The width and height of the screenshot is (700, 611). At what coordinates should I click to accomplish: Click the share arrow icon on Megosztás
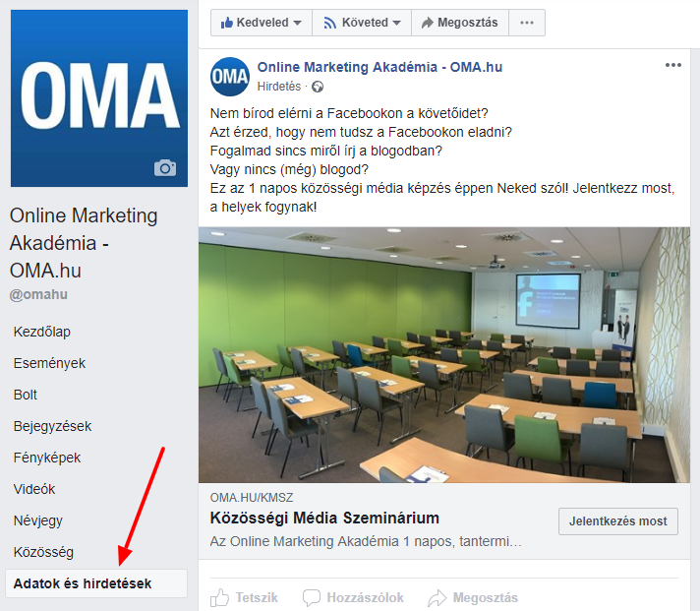(x=428, y=23)
